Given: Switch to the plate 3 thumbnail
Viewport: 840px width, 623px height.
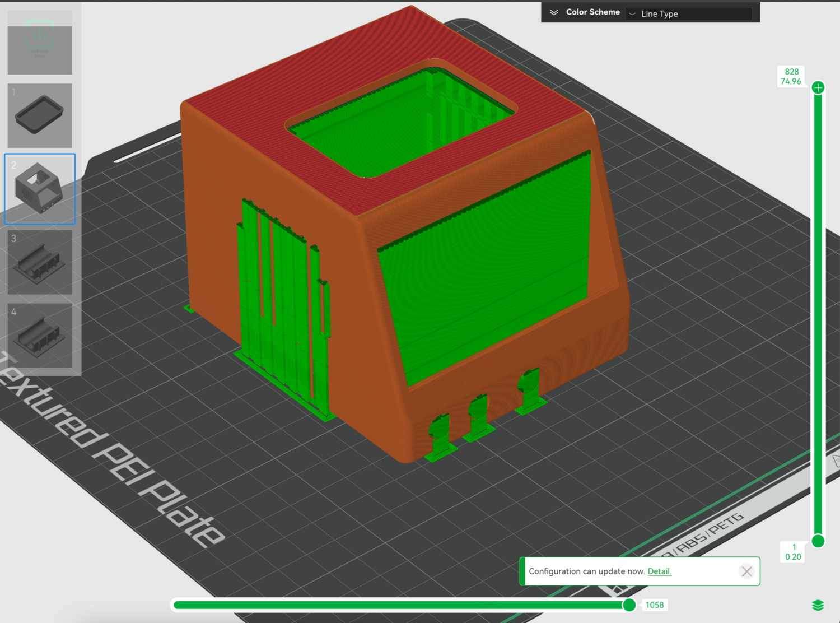Looking at the screenshot, I should coord(40,262).
